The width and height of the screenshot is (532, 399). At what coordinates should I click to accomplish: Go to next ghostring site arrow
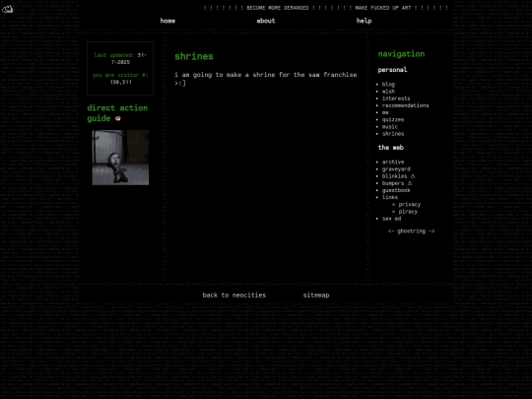(x=432, y=232)
